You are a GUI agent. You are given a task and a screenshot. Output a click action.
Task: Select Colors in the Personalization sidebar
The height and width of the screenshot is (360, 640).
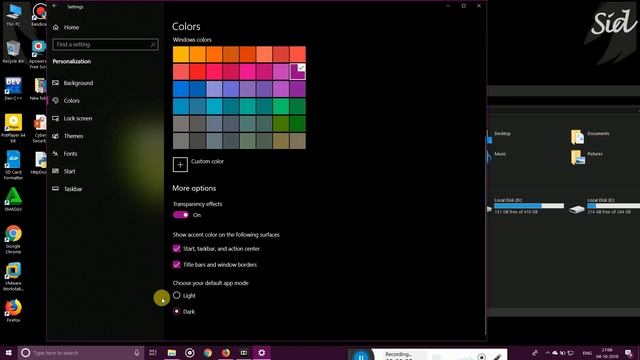coord(66,100)
